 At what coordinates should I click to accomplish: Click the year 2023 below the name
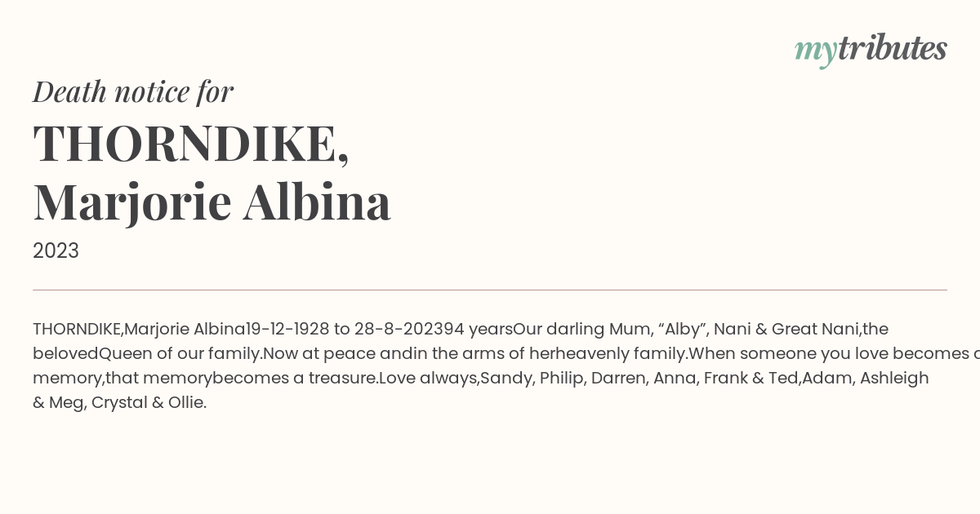pyautogui.click(x=56, y=251)
